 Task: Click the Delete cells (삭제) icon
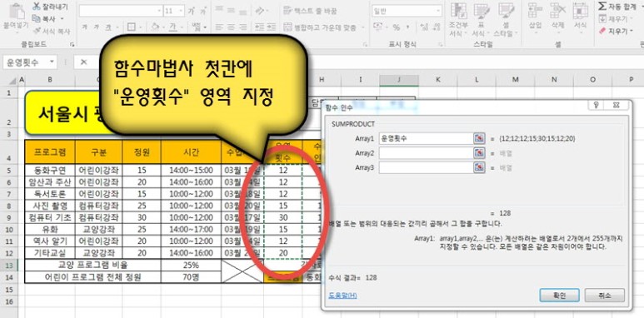(557, 11)
